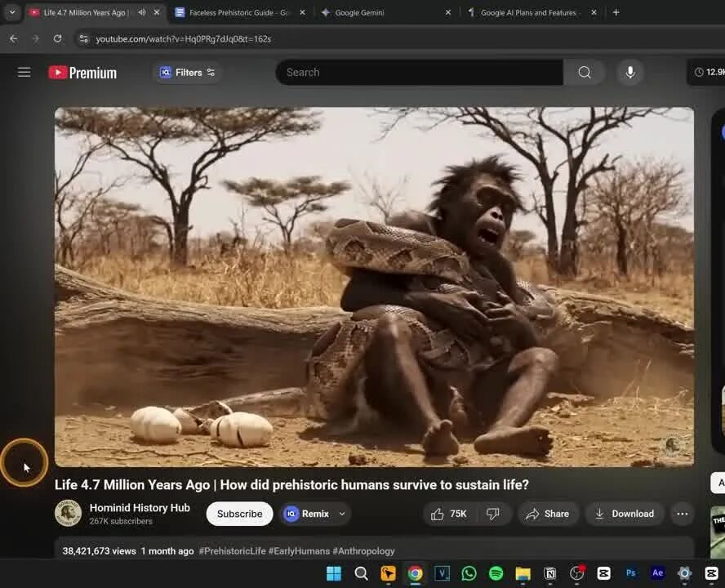
Task: Click the YouTube search input field
Action: tap(408, 72)
